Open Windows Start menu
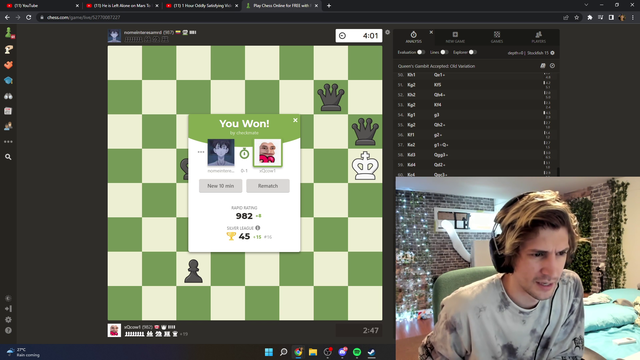Image resolution: width=640 pixels, height=360 pixels. coord(269,352)
